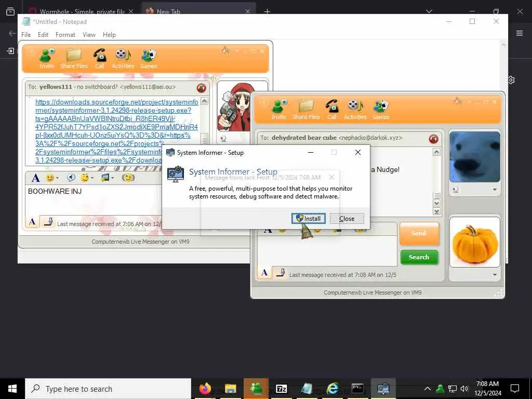This screenshot has height=399, width=532.
Task: Select the handwriting tab in yellows111 chat
Action: click(x=48, y=222)
